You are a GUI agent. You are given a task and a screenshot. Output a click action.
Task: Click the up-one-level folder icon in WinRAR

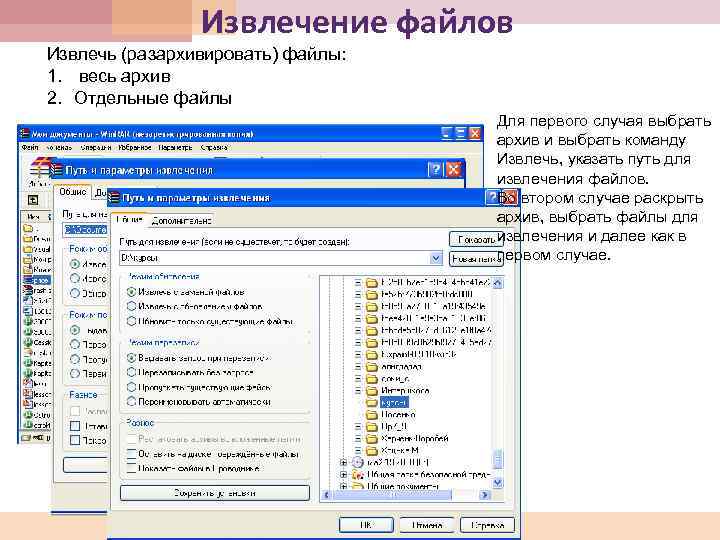tap(33, 200)
